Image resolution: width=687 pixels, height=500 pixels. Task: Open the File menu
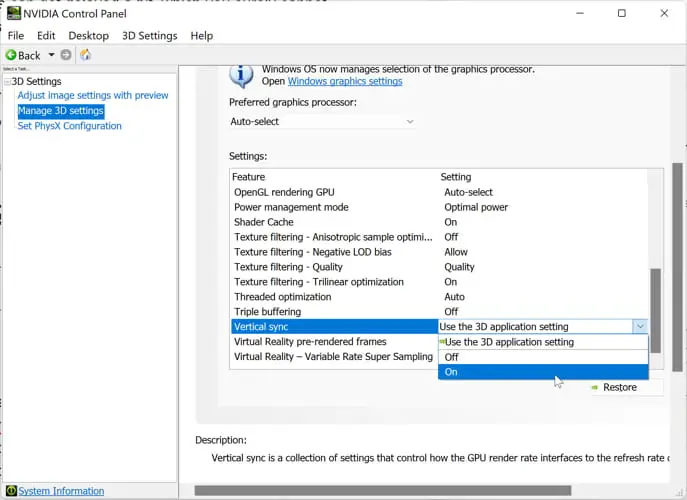point(16,36)
